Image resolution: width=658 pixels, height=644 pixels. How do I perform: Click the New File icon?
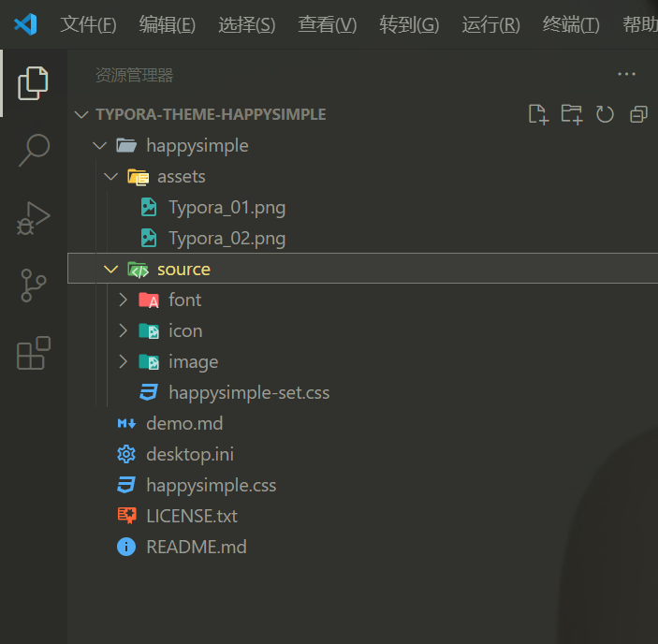tap(538, 114)
